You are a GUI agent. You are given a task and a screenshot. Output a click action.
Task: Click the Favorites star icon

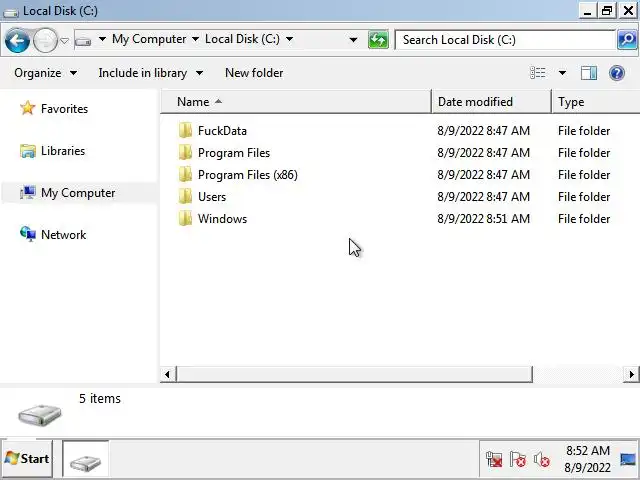coord(27,108)
